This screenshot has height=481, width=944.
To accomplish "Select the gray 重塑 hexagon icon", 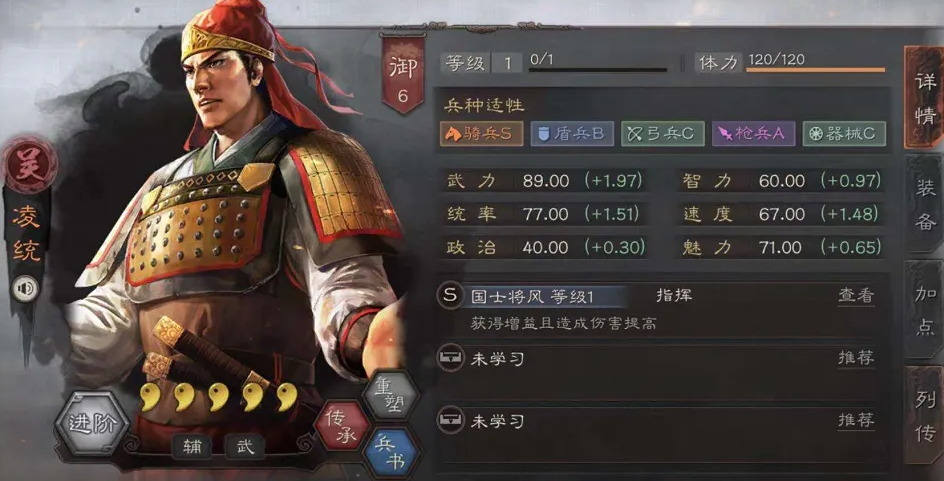I will [391, 394].
